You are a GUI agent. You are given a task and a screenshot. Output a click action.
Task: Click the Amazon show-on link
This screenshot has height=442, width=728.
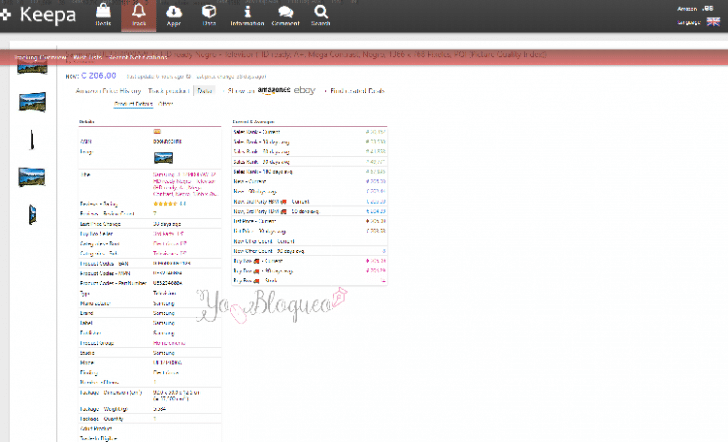273,90
